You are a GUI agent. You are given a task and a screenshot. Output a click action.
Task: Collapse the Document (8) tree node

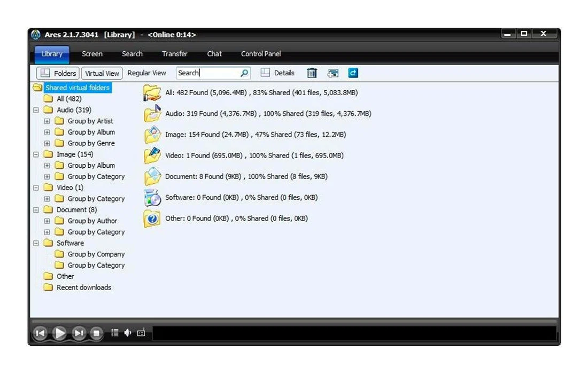point(36,210)
